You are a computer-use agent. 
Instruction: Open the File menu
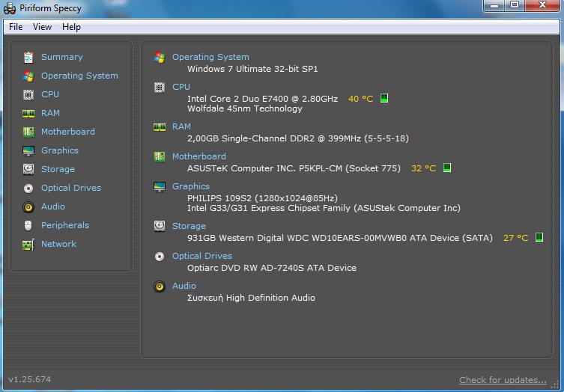[x=16, y=27]
